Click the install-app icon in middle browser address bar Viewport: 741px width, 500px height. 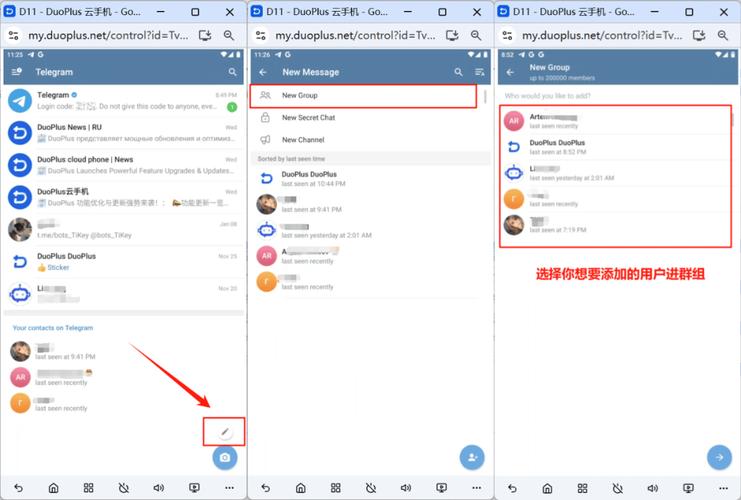point(452,35)
